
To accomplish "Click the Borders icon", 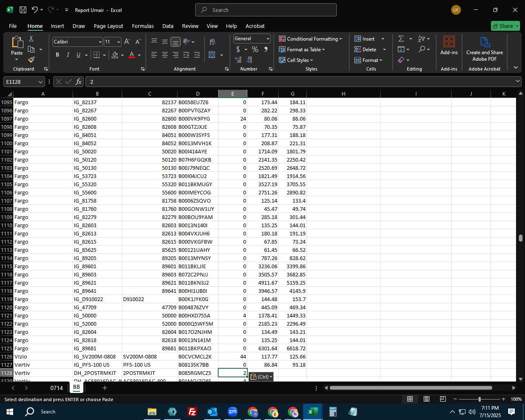I will click(x=97, y=55).
